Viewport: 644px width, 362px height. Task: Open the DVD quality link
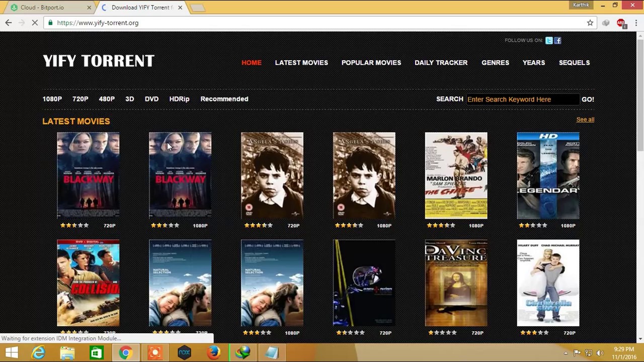[151, 99]
